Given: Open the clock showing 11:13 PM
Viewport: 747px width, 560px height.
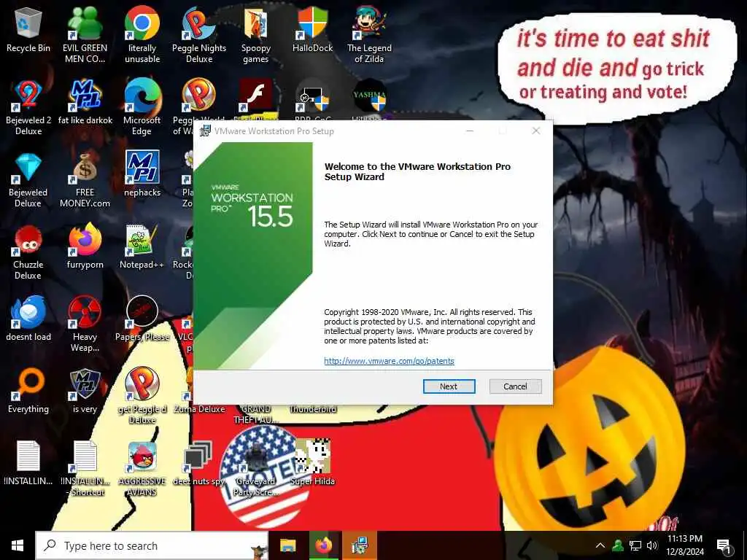Looking at the screenshot, I should coord(684,545).
